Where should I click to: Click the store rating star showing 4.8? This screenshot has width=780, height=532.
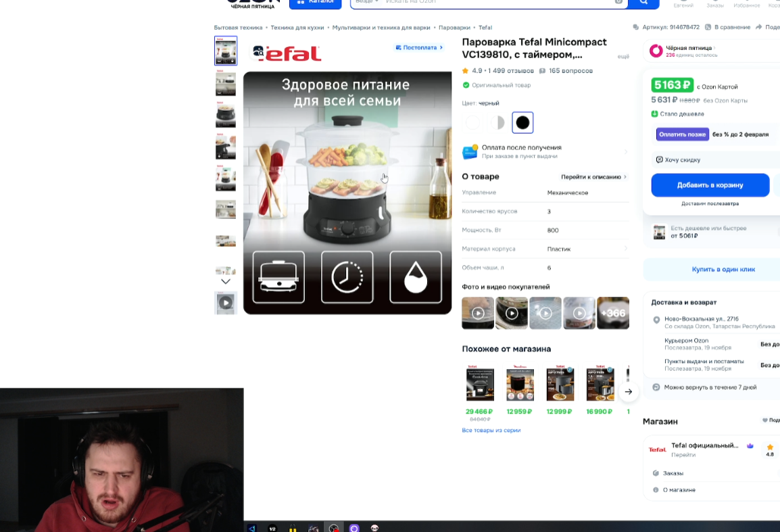(770, 447)
